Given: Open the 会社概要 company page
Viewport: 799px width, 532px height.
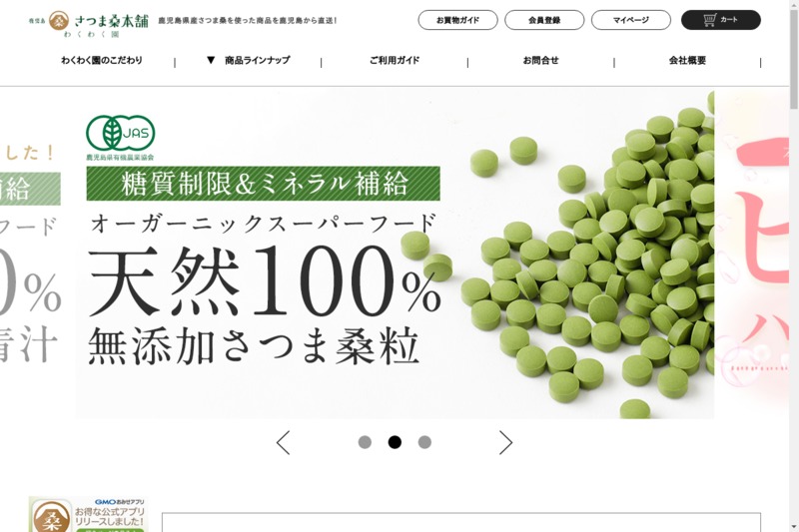Looking at the screenshot, I should 687,60.
